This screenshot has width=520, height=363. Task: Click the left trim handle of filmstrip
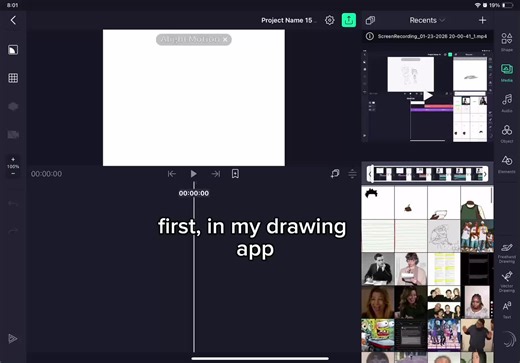pyautogui.click(x=370, y=174)
